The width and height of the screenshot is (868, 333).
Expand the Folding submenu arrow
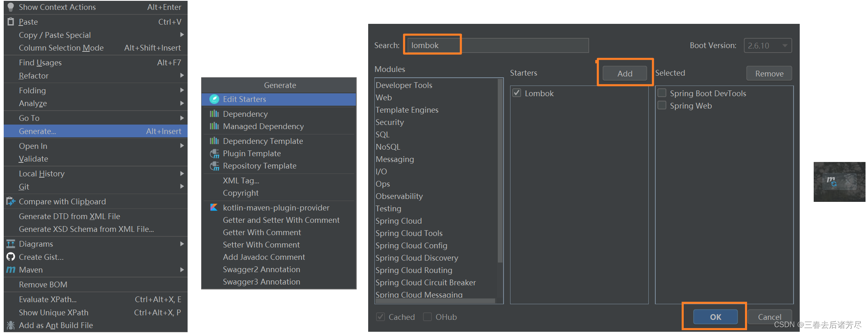(x=182, y=90)
